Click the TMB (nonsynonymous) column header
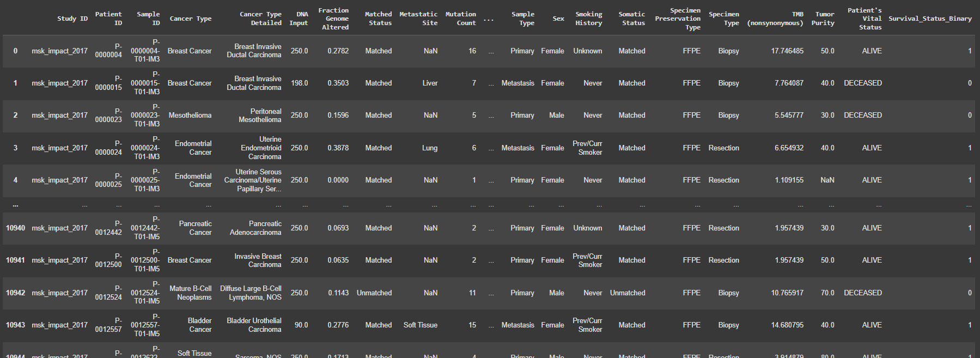The image size is (980, 358). pyautogui.click(x=775, y=19)
